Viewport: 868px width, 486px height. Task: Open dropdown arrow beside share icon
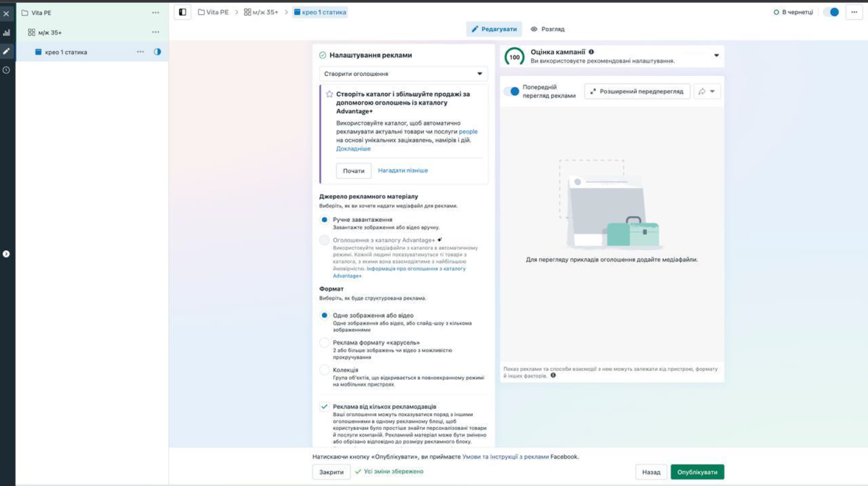click(712, 92)
